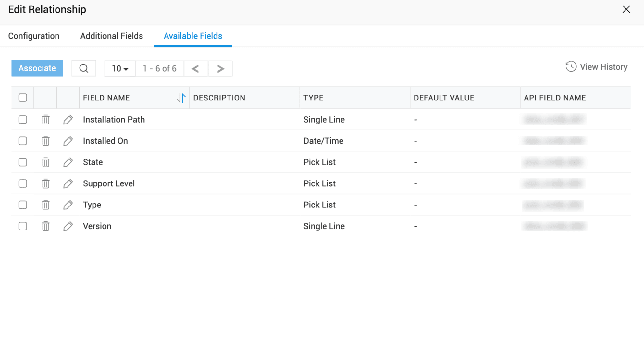Screen dimensions: 644x354
Task: Click the Associate button
Action: click(37, 68)
